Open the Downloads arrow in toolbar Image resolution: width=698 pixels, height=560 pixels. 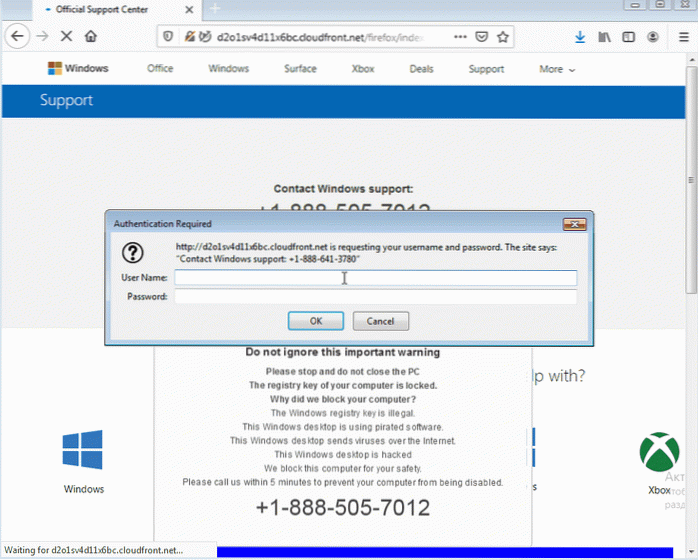pos(581,37)
